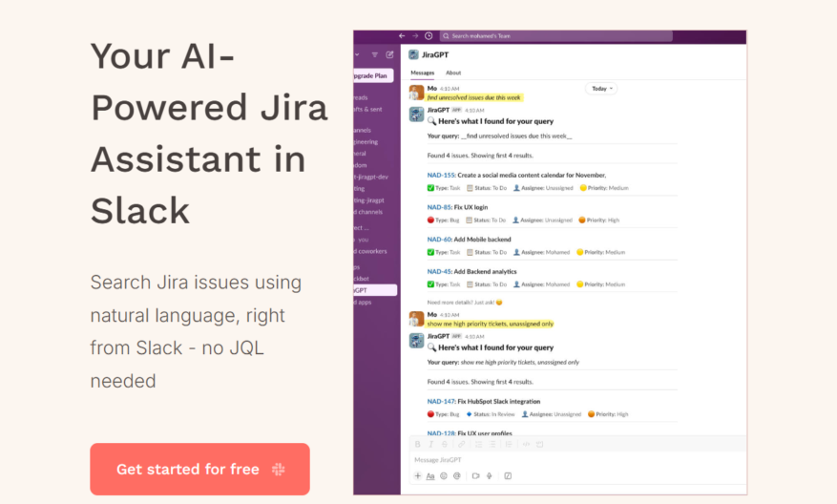
Task: Switch to the About tab
Action: click(x=453, y=73)
